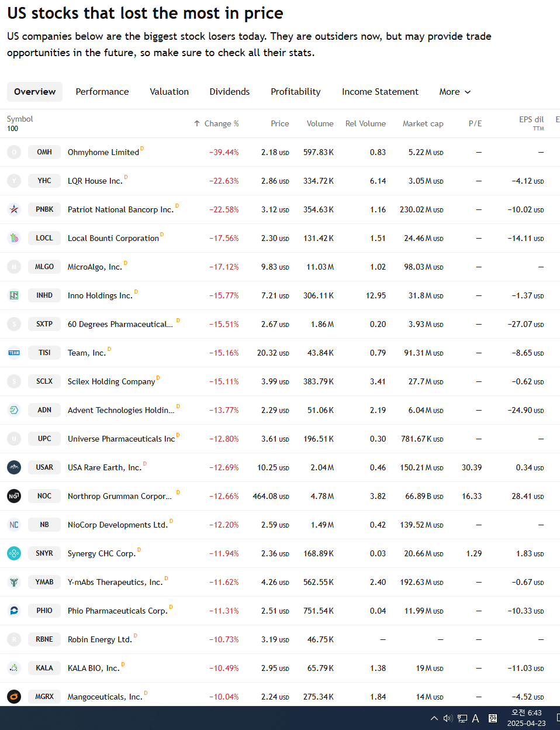This screenshot has height=730, width=560.
Task: Click the KALA BIO logo icon
Action: click(14, 668)
